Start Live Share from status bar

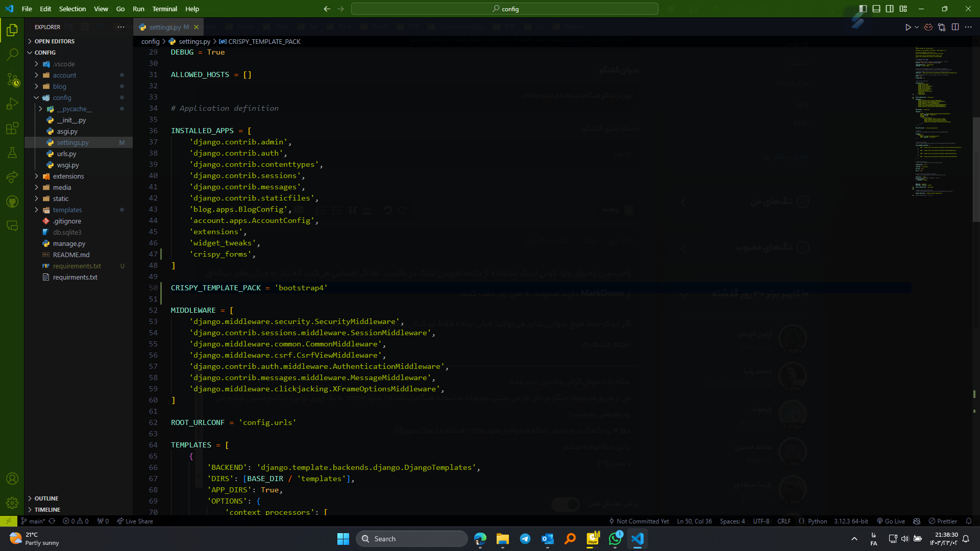tap(135, 521)
